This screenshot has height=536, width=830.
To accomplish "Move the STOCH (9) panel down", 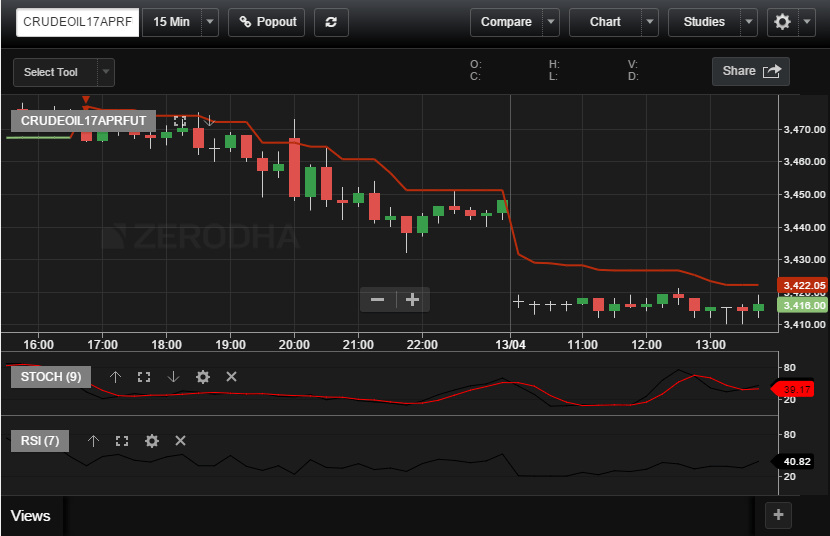I will pyautogui.click(x=173, y=377).
